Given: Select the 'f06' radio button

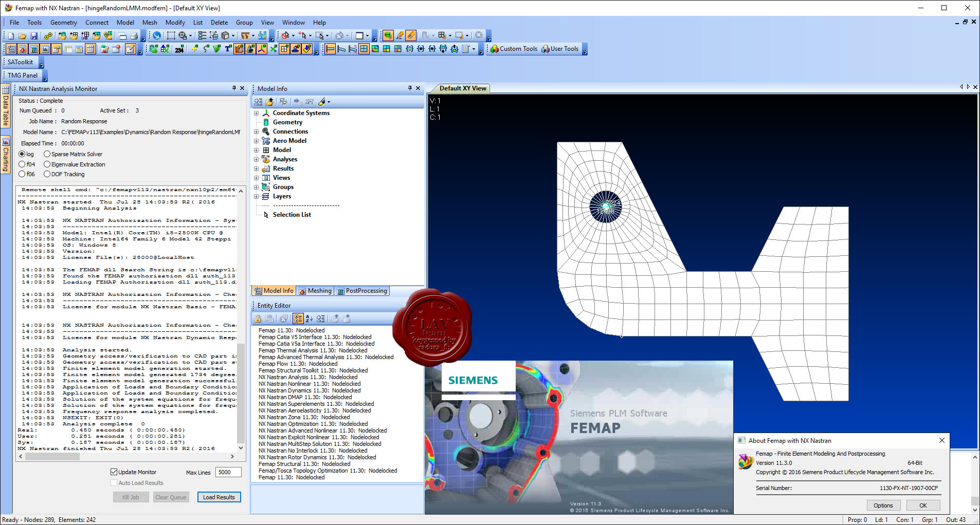Looking at the screenshot, I should (22, 174).
